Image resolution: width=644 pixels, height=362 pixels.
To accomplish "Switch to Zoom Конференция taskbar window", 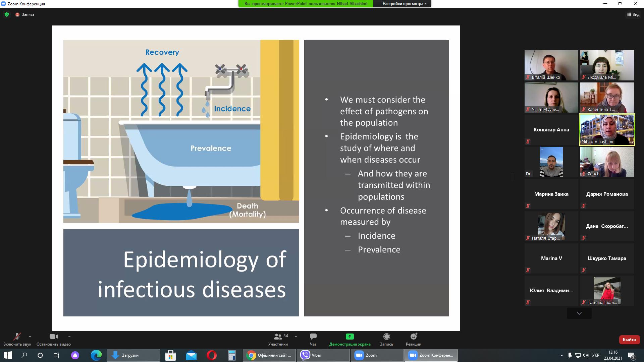I will [x=431, y=355].
